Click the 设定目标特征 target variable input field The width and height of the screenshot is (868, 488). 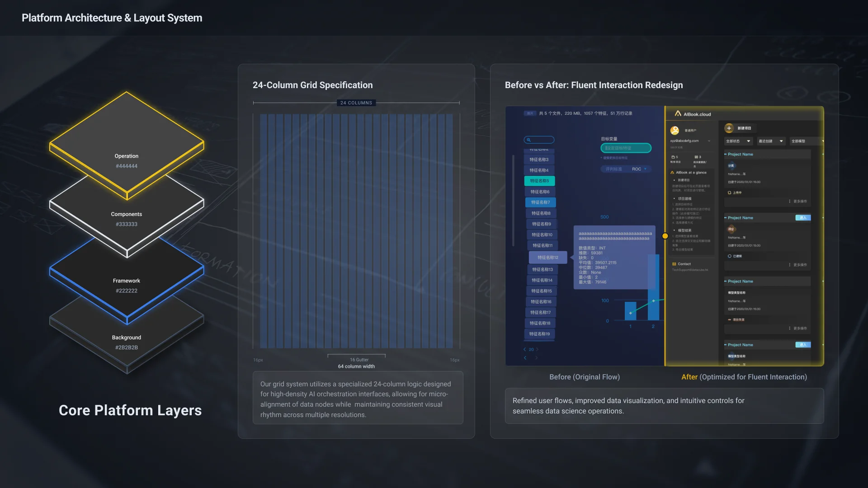(x=626, y=148)
